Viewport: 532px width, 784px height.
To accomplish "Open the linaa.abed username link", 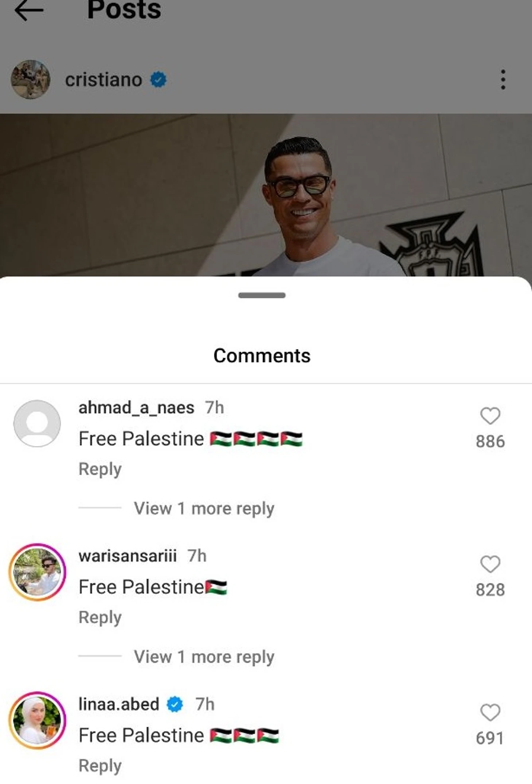I will click(x=119, y=704).
